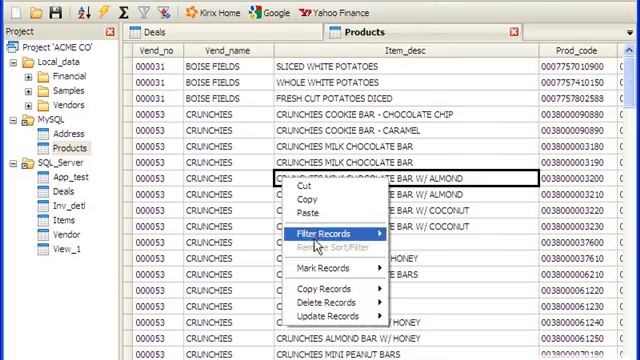The height and width of the screenshot is (360, 640).
Task: Click CRUNCHIES COOKIE BAR - CHOCOLATE CHIP cell
Action: (x=406, y=115)
